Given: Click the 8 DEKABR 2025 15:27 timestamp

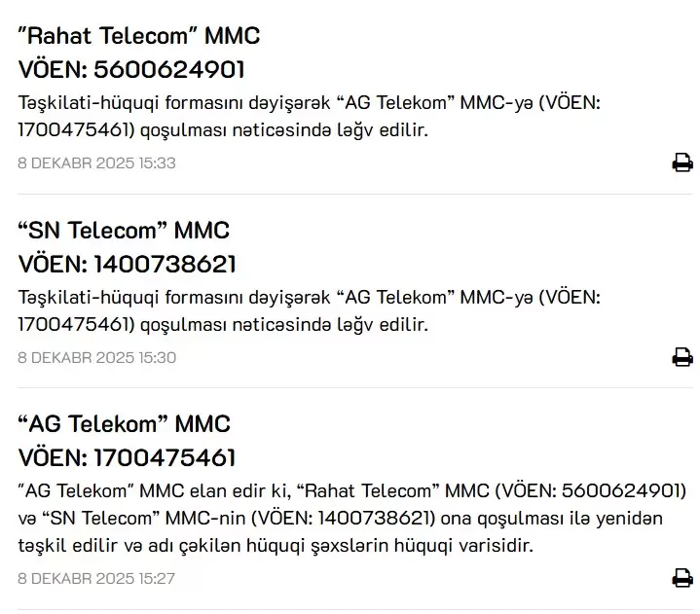Looking at the screenshot, I should click(96, 578).
